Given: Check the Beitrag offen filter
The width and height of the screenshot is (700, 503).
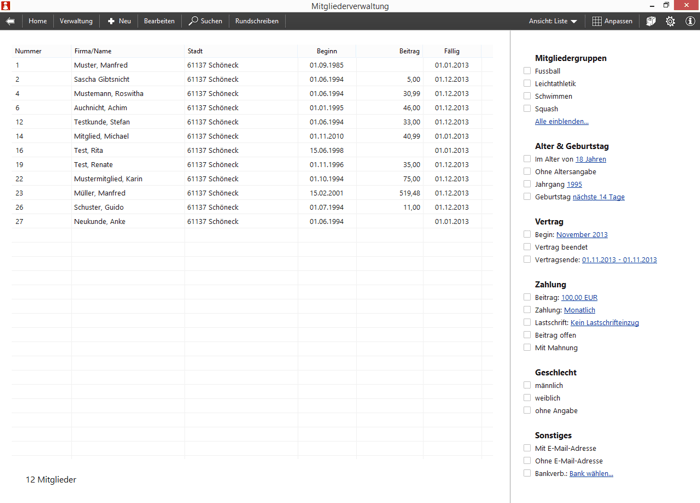Looking at the screenshot, I should [527, 335].
